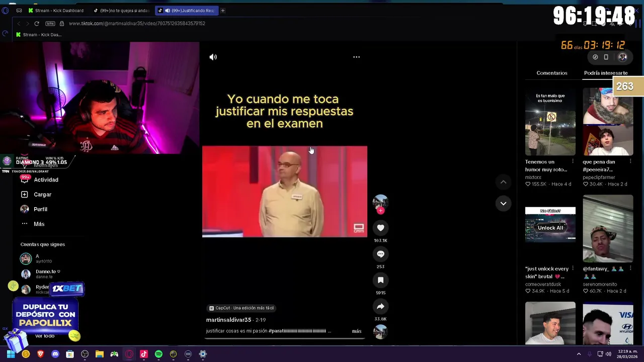Open the TikTok taskbar app

coord(144,354)
